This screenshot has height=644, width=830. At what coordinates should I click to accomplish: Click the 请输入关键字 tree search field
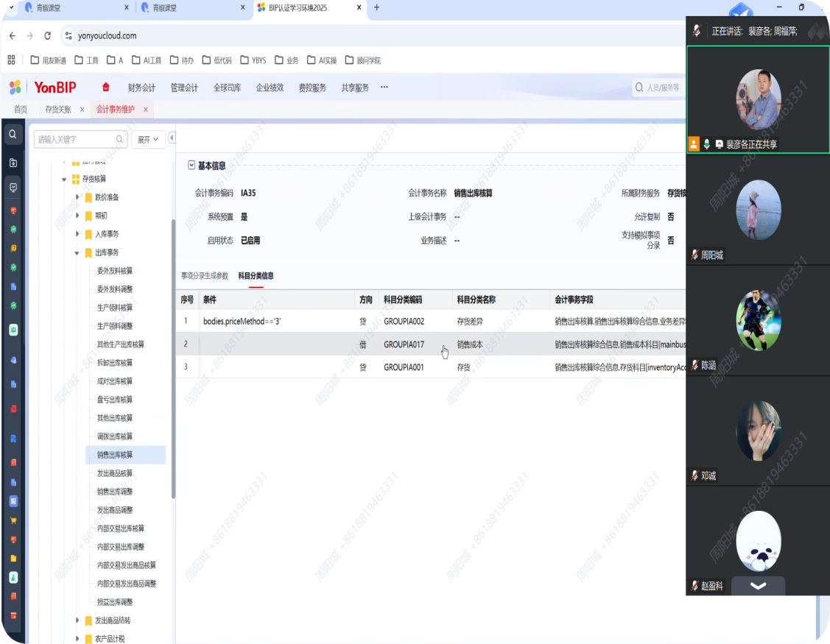click(74, 139)
